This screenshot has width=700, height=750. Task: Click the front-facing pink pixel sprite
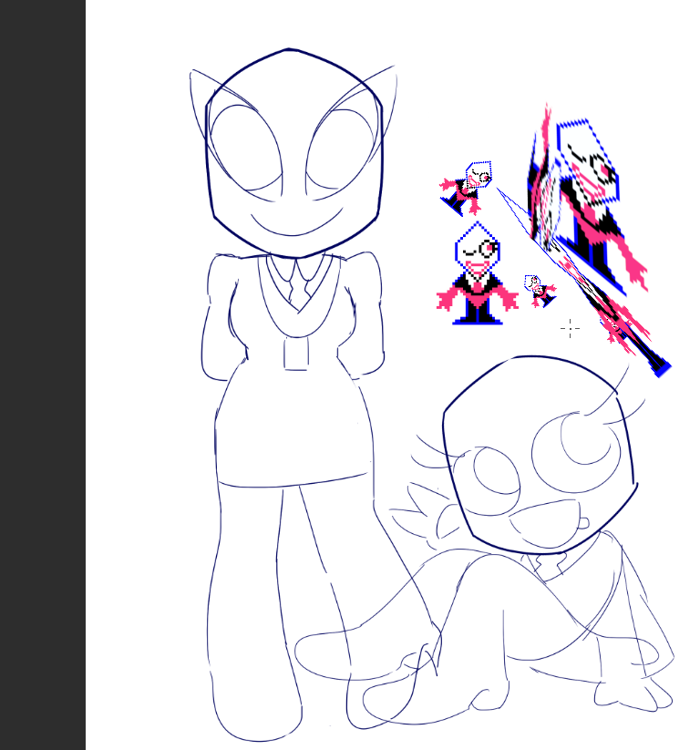coord(477,273)
